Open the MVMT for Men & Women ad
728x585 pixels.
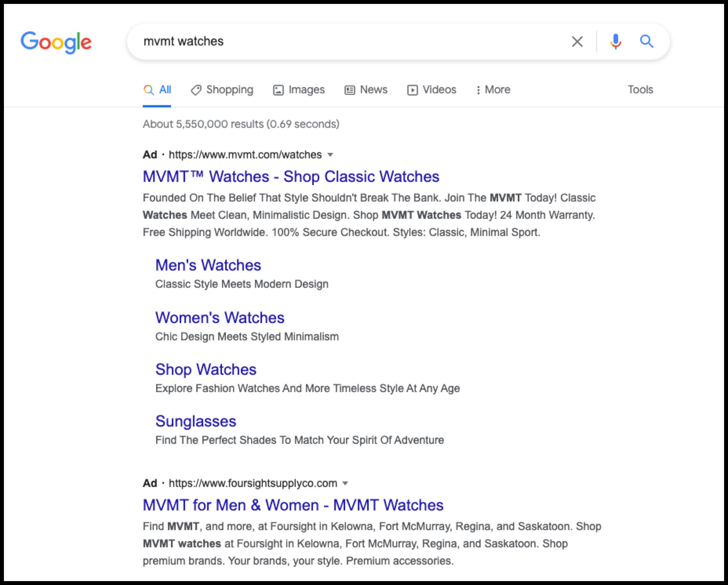[x=293, y=505]
